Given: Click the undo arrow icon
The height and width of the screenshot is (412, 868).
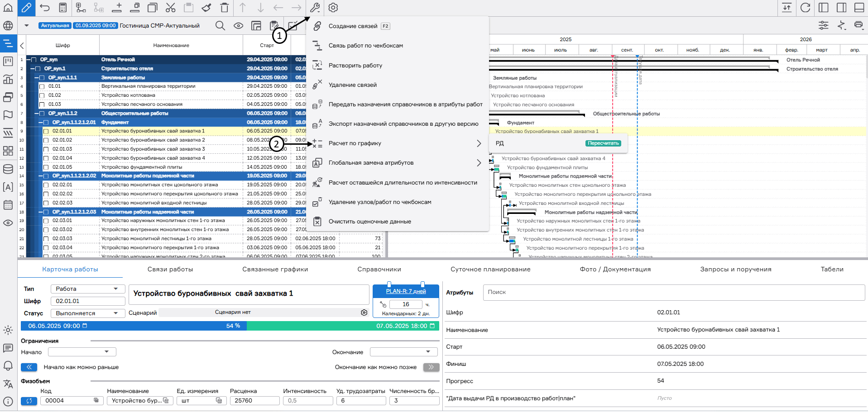Looking at the screenshot, I should tap(45, 8).
